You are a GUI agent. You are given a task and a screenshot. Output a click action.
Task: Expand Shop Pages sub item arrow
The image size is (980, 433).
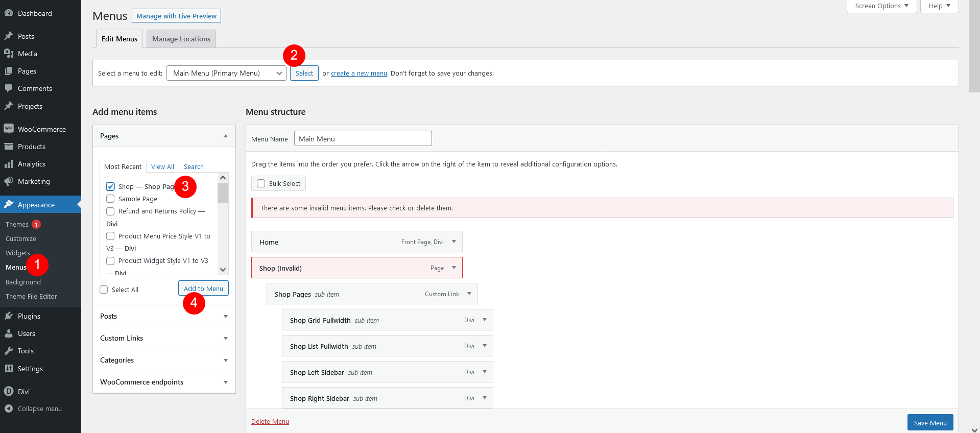point(469,294)
